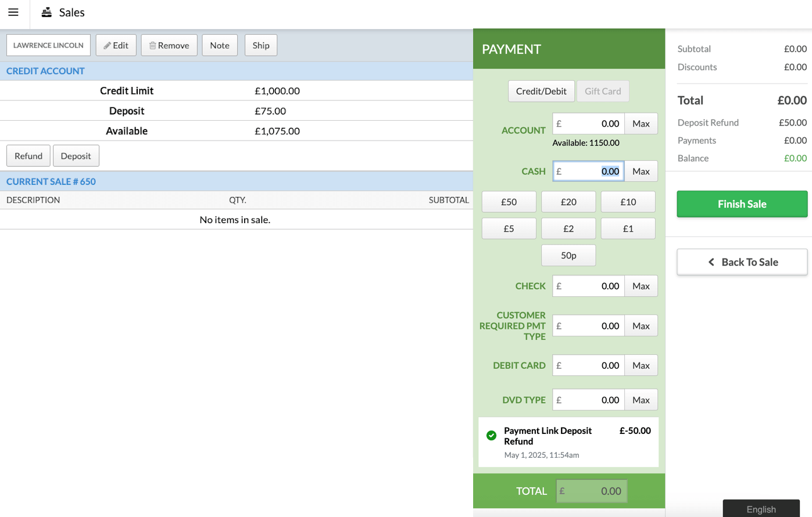The image size is (812, 517).
Task: Select Credit/Debit payment option
Action: (x=541, y=91)
